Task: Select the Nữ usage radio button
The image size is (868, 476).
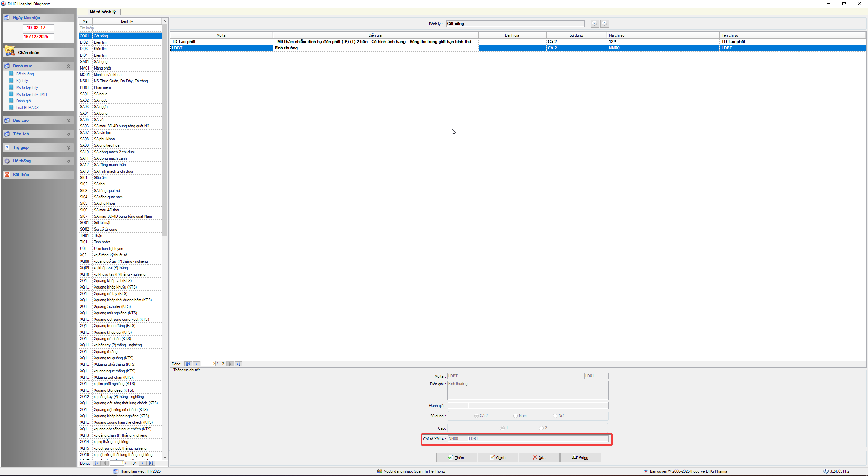Action: [x=555, y=416]
